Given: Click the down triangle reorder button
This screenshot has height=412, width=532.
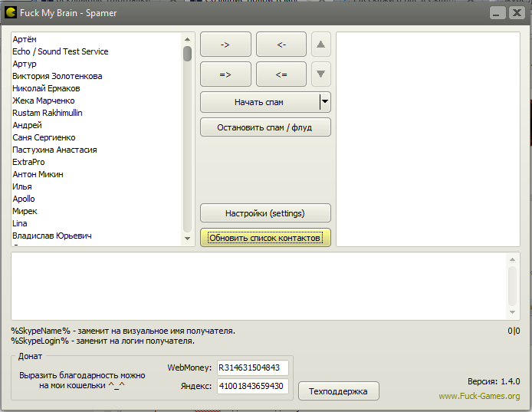Looking at the screenshot, I should 321,74.
